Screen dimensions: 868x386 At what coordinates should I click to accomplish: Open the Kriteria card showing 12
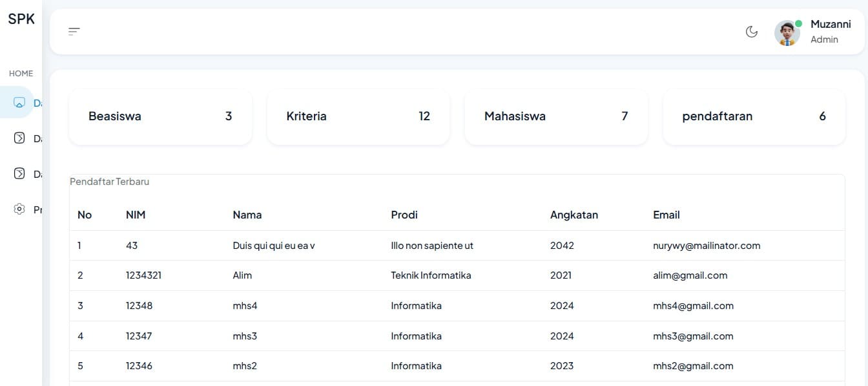pyautogui.click(x=358, y=116)
